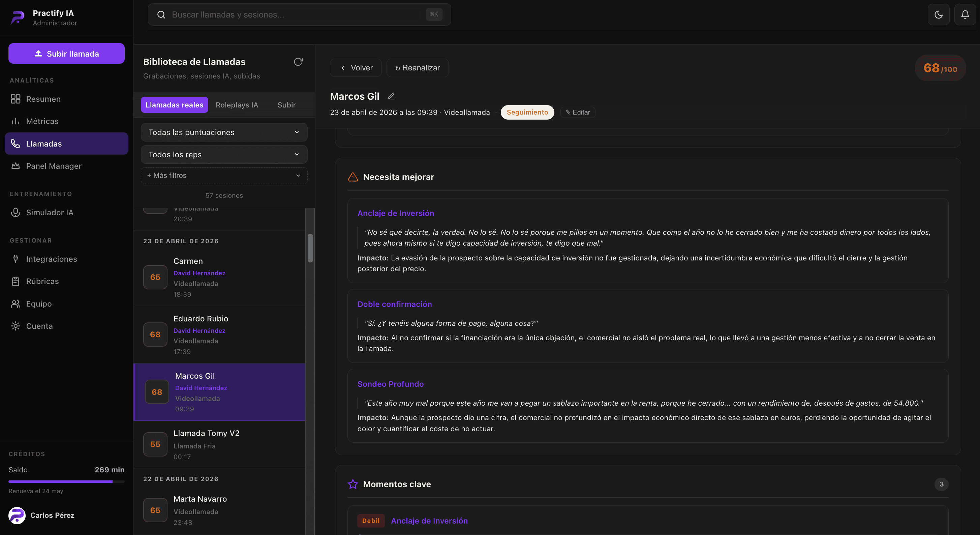980x535 pixels.
Task: Open Anclaje de Inversión key moment link
Action: (430, 521)
